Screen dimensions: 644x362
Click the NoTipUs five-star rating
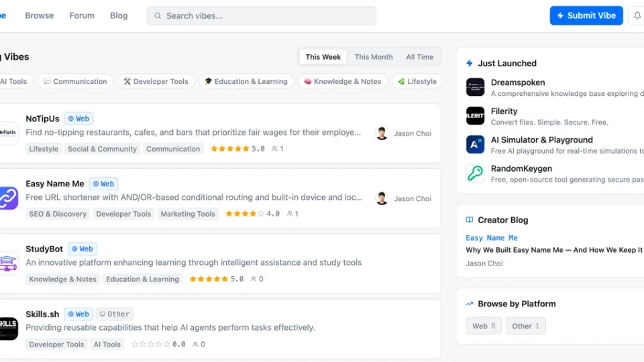[230, 149]
